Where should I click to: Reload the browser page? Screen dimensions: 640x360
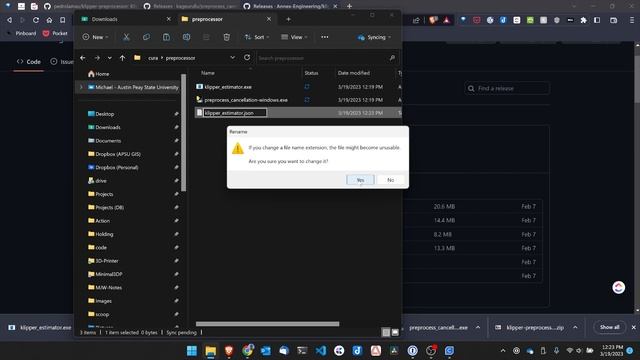36,20
